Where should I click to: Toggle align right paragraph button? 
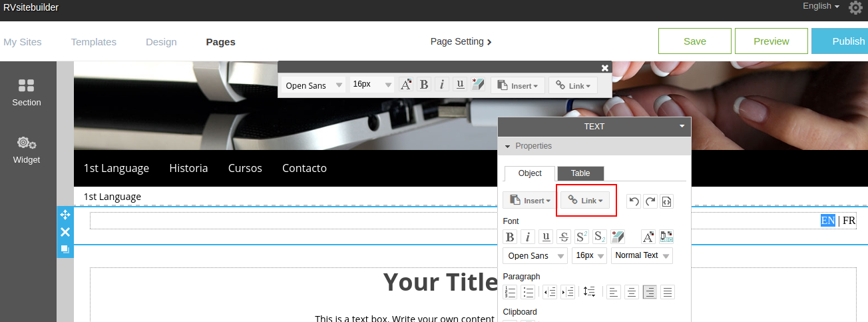click(x=650, y=291)
